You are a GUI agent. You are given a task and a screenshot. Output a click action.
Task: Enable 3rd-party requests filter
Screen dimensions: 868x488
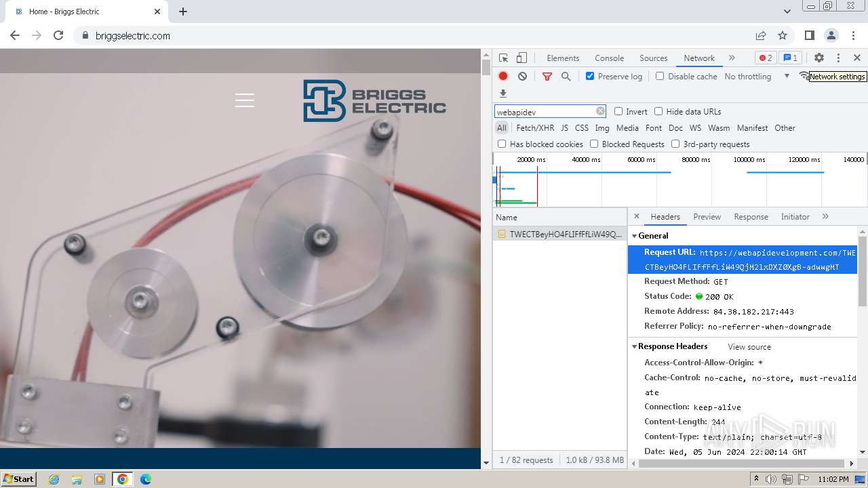coord(675,144)
